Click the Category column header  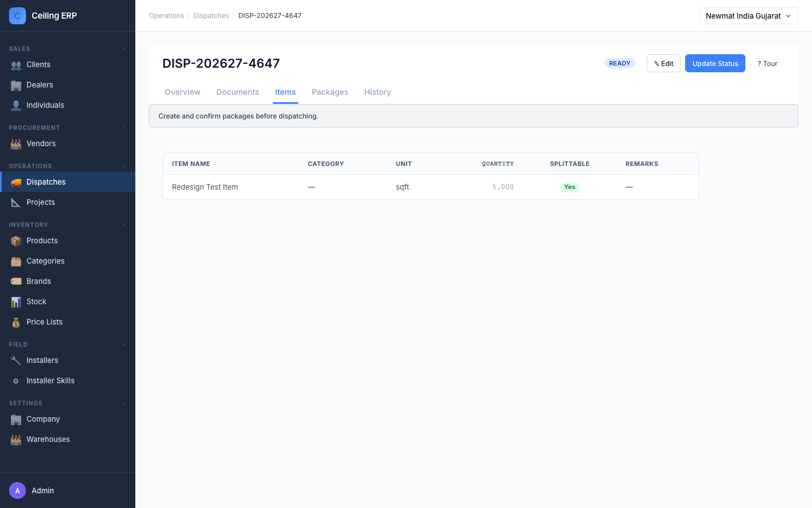(325, 164)
